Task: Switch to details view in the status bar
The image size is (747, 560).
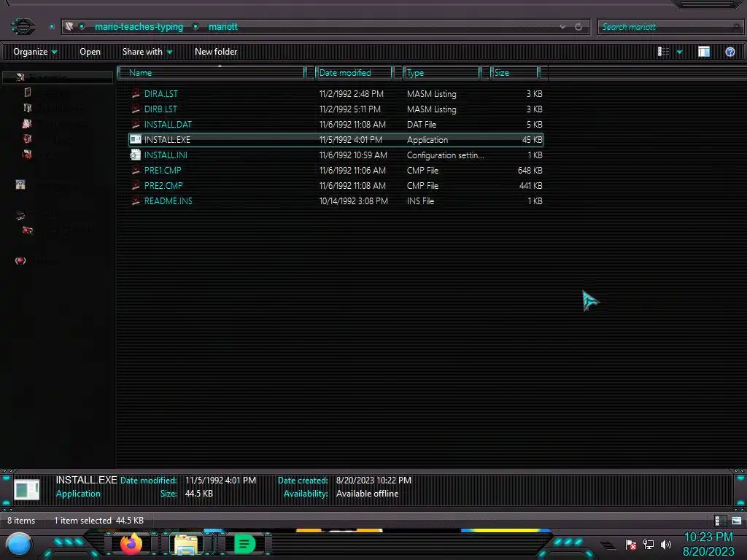Action: tap(720, 521)
